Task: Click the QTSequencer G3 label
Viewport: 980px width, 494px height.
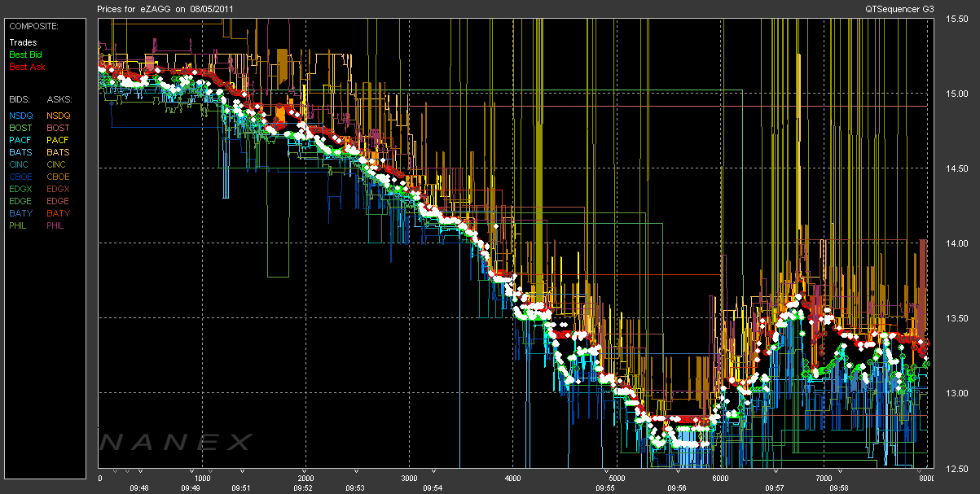Action: (902, 8)
